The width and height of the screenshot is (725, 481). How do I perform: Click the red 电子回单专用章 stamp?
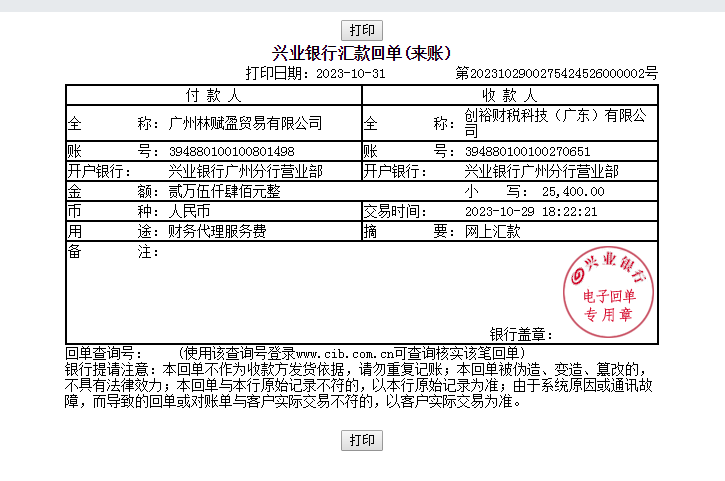click(608, 292)
